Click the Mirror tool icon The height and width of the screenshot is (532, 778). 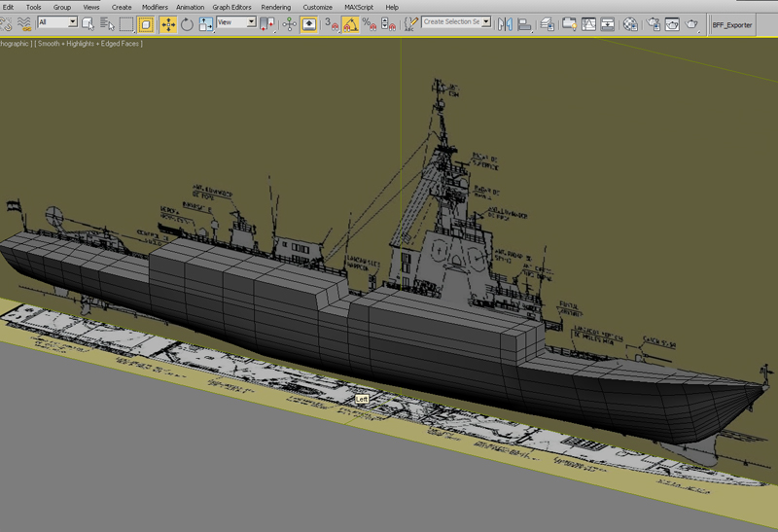tap(505, 24)
